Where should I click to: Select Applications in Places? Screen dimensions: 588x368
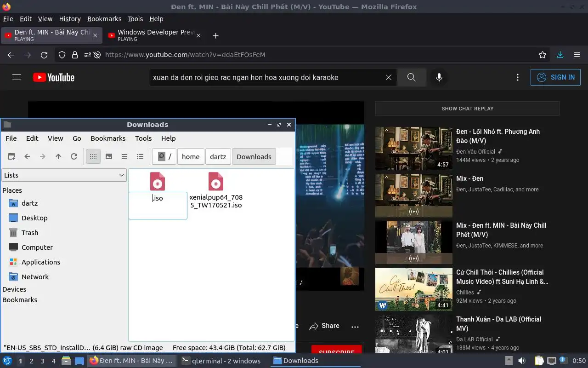point(41,262)
